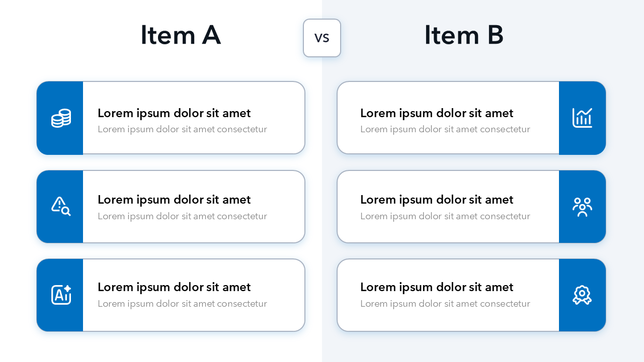Select the gray subtitle beside the chart icon

445,129
